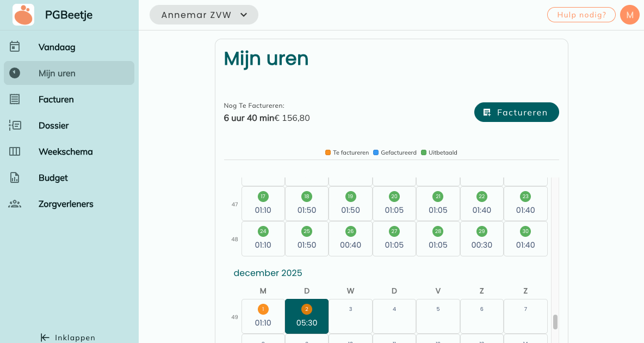
Task: Click the Mijn uren clock icon
Action: pyautogui.click(x=15, y=73)
